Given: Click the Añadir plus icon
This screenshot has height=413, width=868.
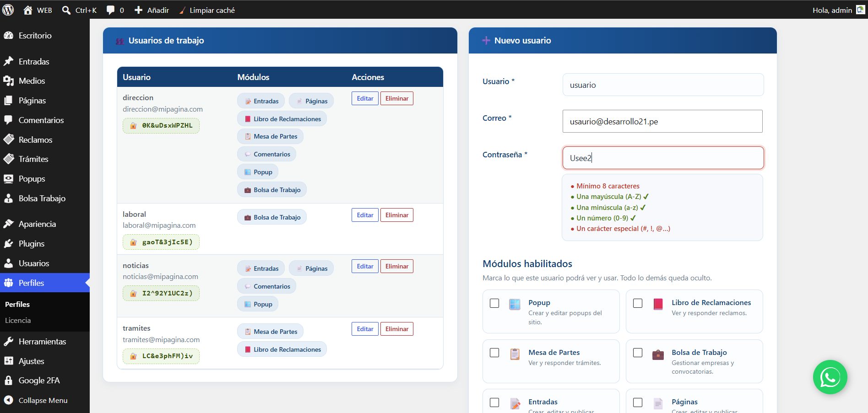Looking at the screenshot, I should [138, 10].
